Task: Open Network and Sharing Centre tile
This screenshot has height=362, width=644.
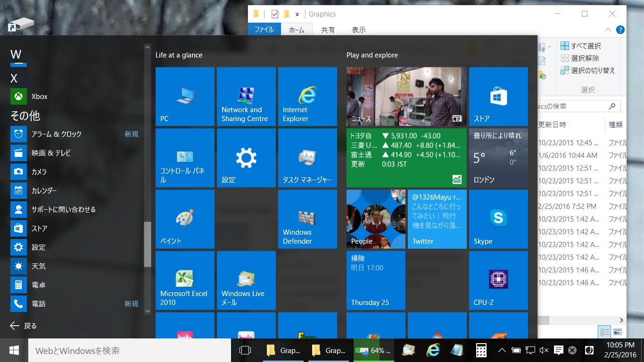Action: [x=246, y=97]
